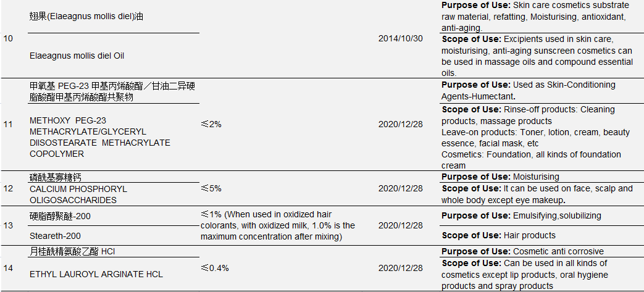Select row number 11
644x292 pixels.
[8, 124]
